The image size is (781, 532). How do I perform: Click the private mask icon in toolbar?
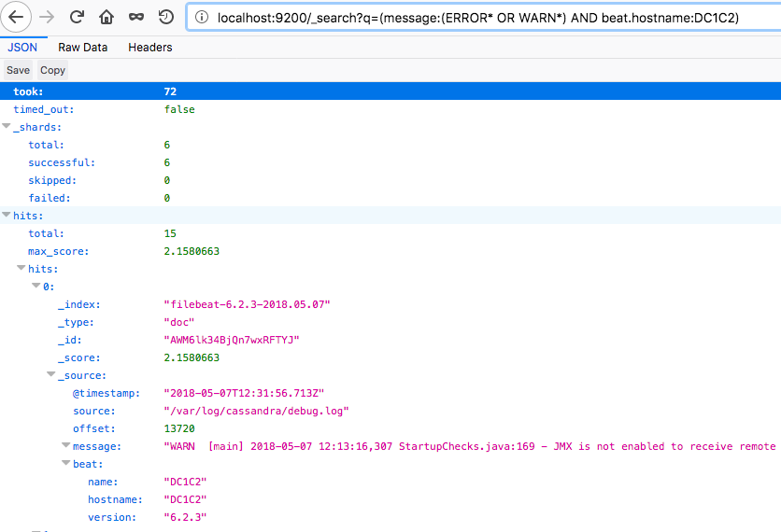pos(136,17)
